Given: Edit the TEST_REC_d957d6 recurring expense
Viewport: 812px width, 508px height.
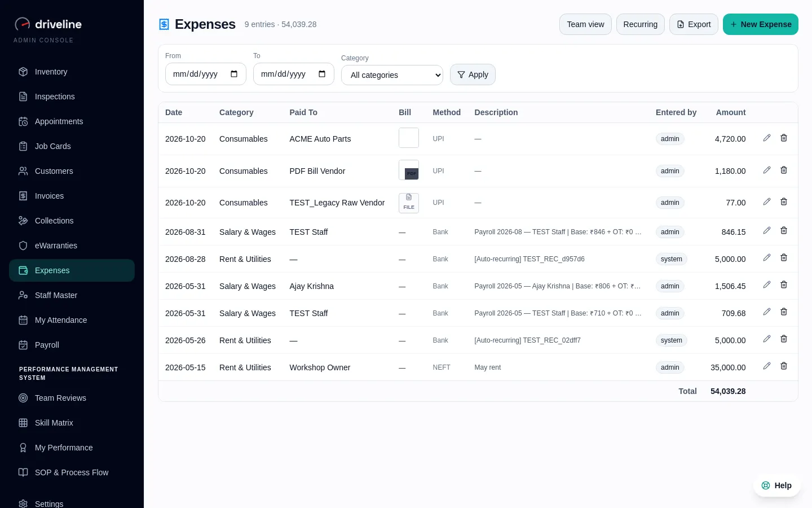Looking at the screenshot, I should pyautogui.click(x=767, y=257).
